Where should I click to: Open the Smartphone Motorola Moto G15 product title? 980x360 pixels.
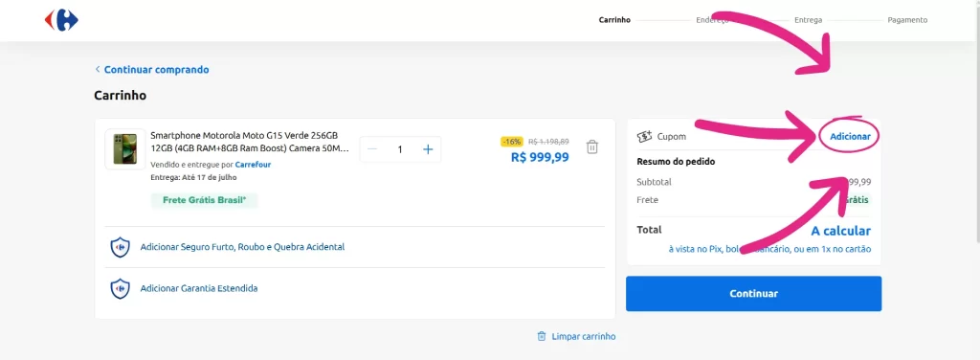coord(250,142)
